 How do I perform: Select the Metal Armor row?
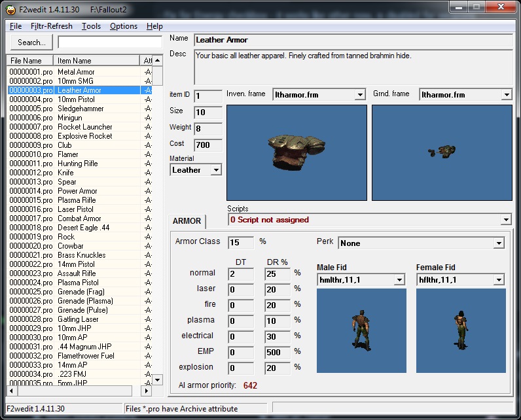point(80,72)
